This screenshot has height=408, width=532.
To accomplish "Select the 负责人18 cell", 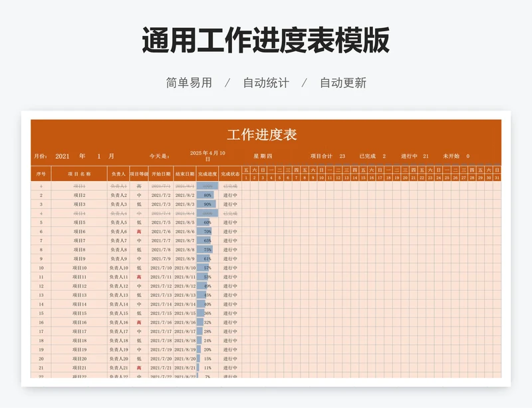I will 118,341.
